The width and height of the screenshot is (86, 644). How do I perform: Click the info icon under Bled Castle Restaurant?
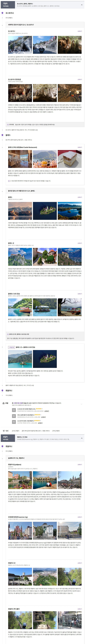[x=9, y=181]
